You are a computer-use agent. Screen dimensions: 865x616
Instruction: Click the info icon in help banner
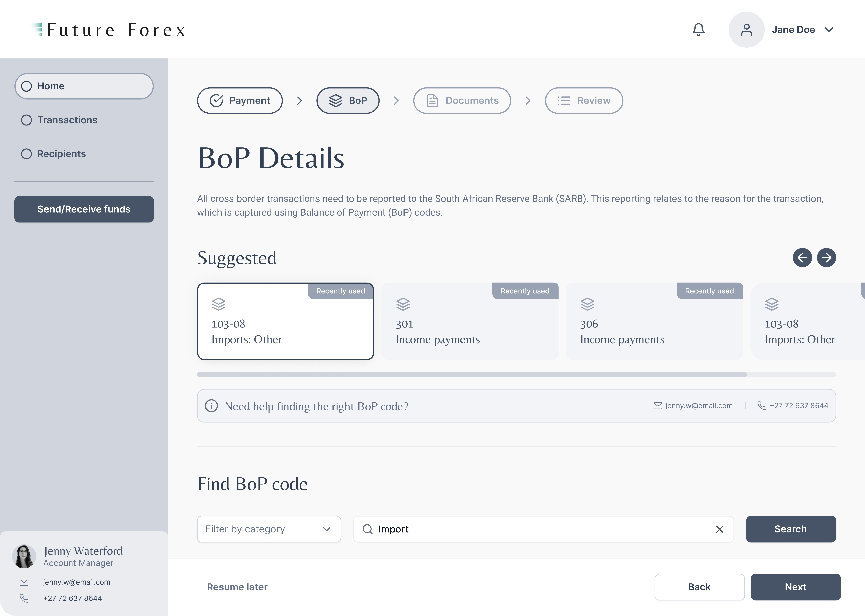click(x=211, y=405)
